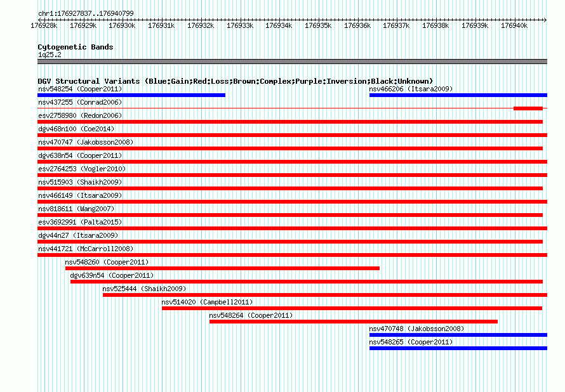Click the nsv466206 (Itsara2009) variant label
Image resolution: width=565 pixels, height=392 pixels.
[x=411, y=89]
